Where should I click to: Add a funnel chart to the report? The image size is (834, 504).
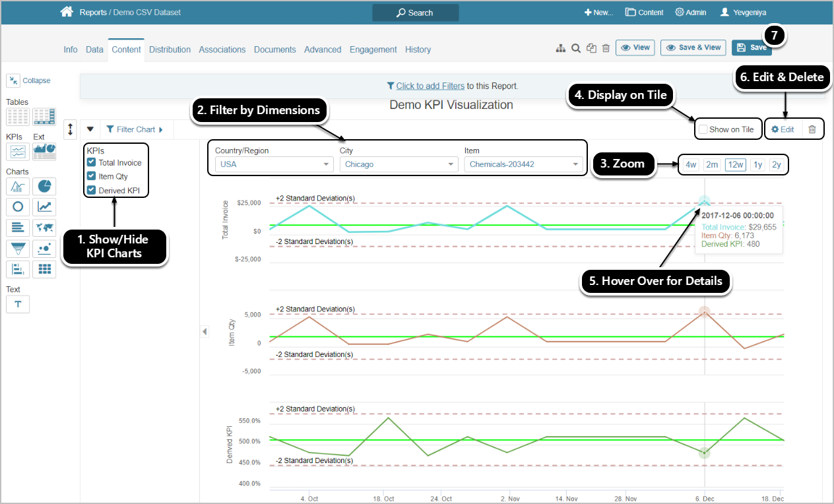(18, 249)
